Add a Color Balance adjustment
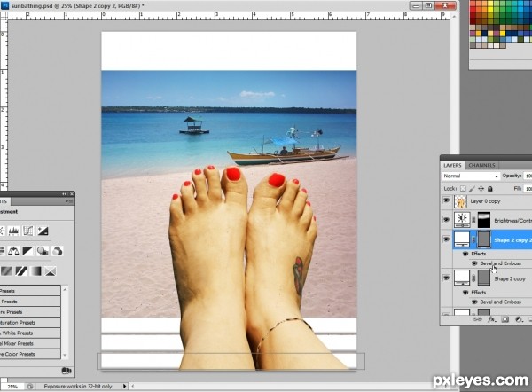 pos(13,251)
